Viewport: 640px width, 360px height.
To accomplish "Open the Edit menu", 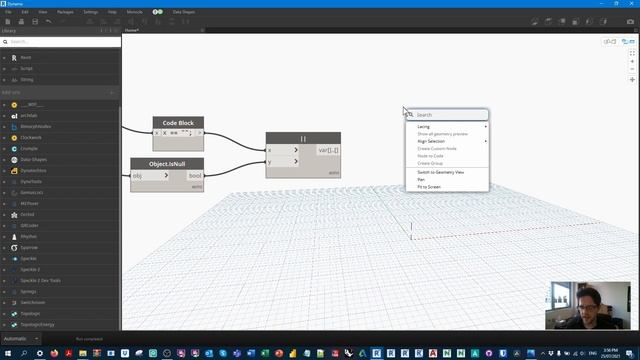I will (25, 12).
